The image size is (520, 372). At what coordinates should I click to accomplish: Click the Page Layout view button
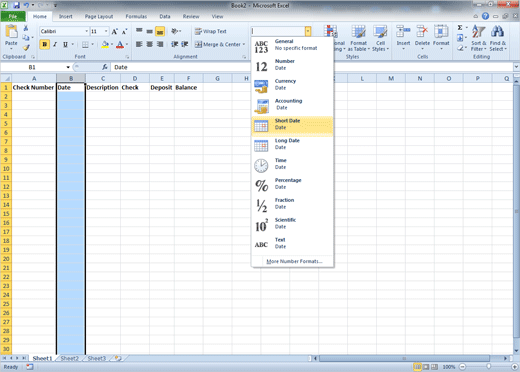(x=426, y=367)
